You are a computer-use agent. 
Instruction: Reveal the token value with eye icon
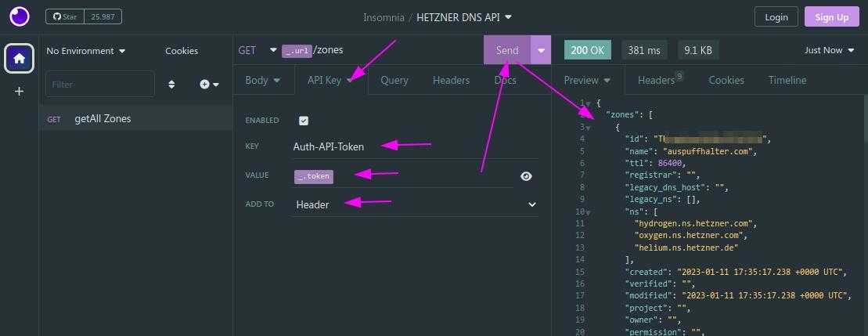pyautogui.click(x=526, y=176)
